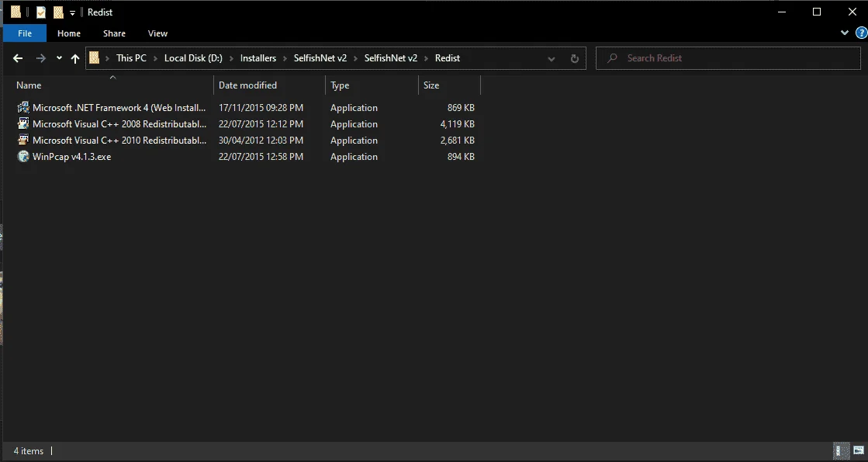868x462 pixels.
Task: Click the Redist breadcrumb segment
Action: point(448,58)
